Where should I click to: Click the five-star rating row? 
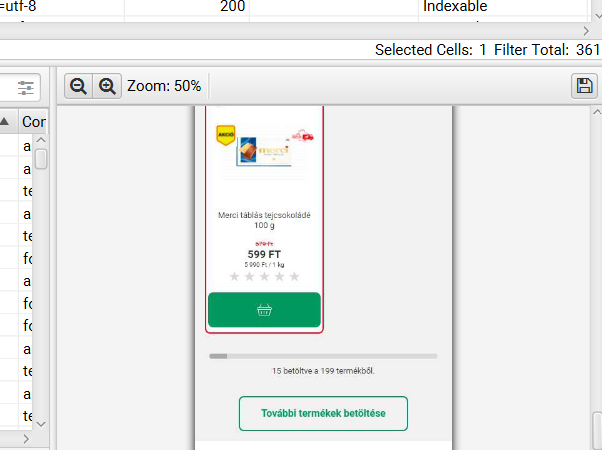pos(264,276)
